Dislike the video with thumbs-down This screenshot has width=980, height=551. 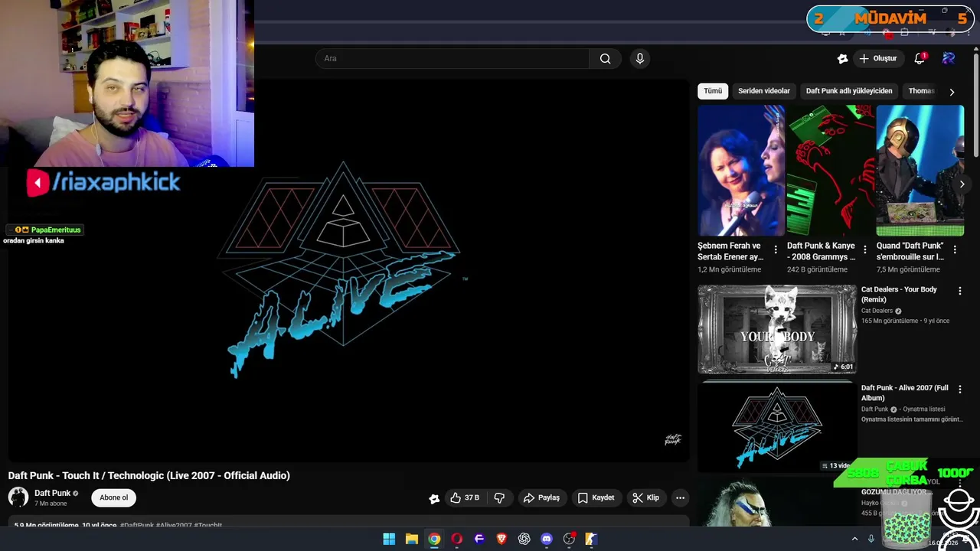pos(499,497)
